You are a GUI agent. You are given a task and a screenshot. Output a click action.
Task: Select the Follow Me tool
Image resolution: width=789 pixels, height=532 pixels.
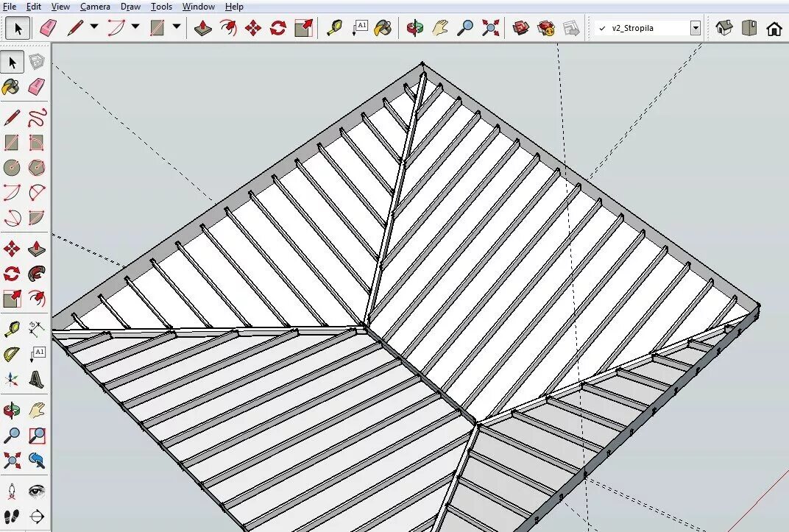[36, 274]
